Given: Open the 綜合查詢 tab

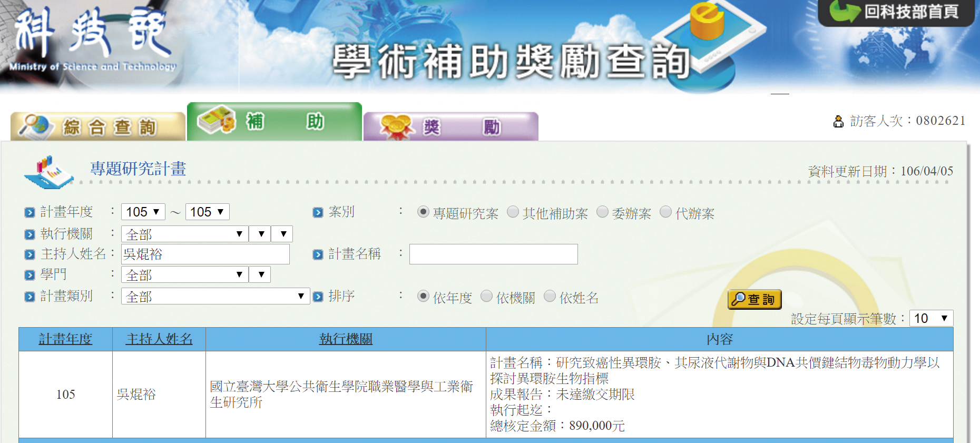Looking at the screenshot, I should 98,126.
